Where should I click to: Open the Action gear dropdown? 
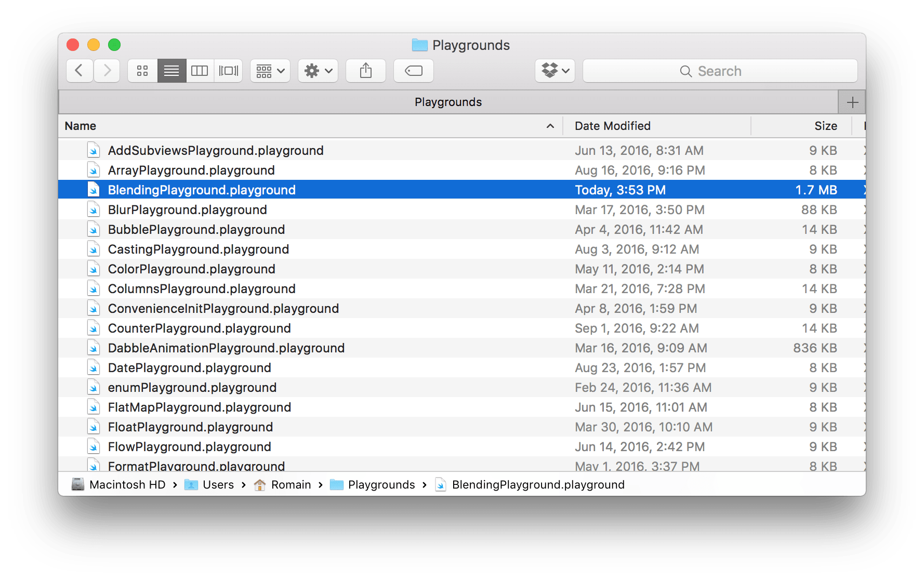[318, 70]
